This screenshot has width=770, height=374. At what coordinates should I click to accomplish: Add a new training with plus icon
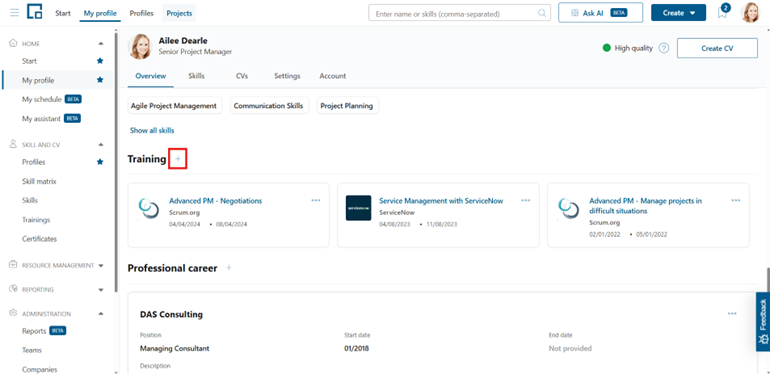pos(178,159)
